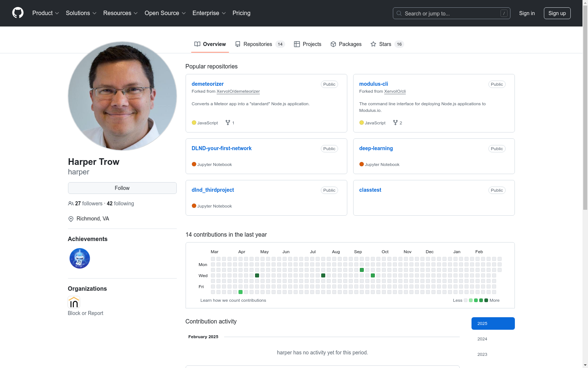View the 42 following list
The height and width of the screenshot is (368, 588).
click(x=121, y=204)
